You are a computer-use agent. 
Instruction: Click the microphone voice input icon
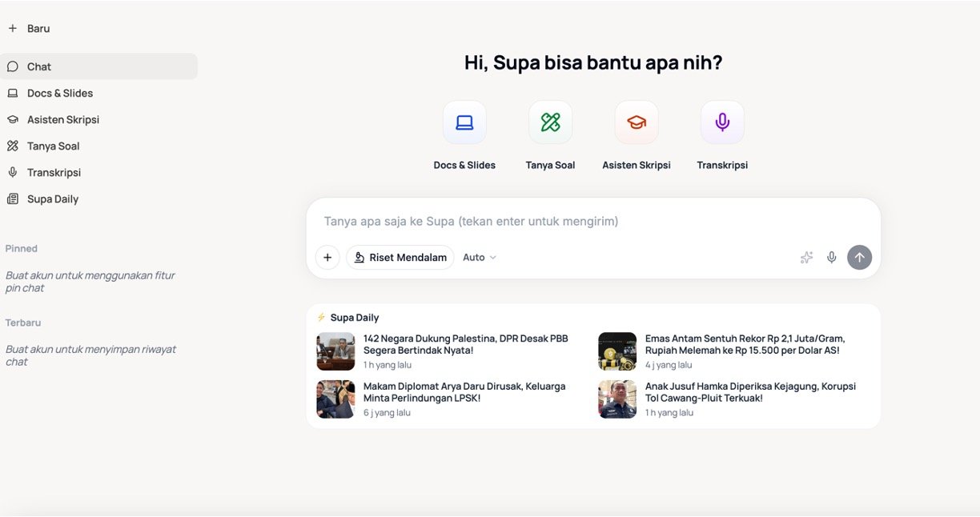832,257
